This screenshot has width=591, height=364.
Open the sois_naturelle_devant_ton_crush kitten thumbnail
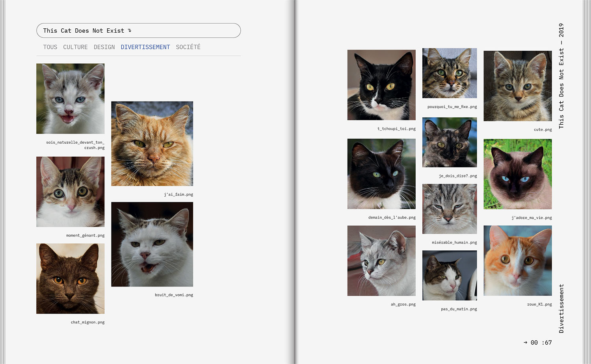click(x=70, y=99)
